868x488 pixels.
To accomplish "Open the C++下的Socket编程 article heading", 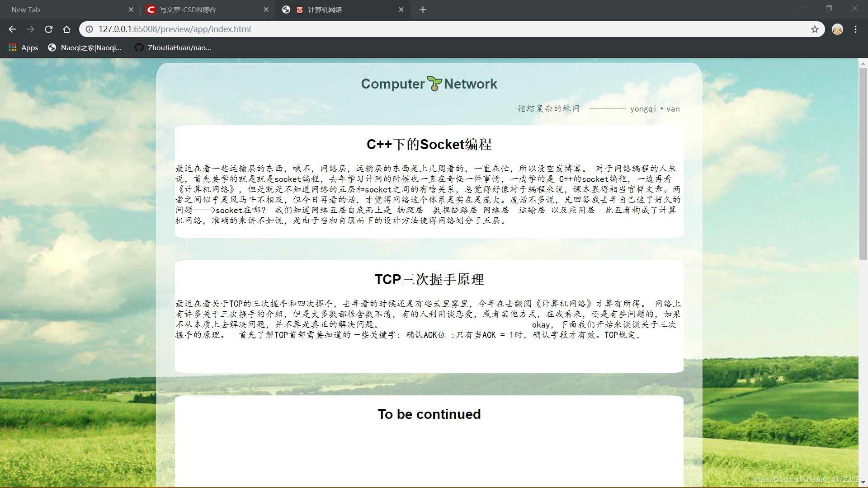I will pos(429,144).
